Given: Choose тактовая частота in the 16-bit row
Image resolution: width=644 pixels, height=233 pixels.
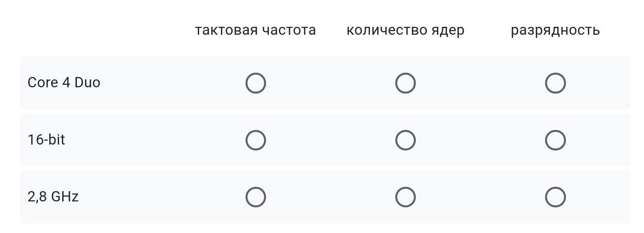Looking at the screenshot, I should point(255,140).
